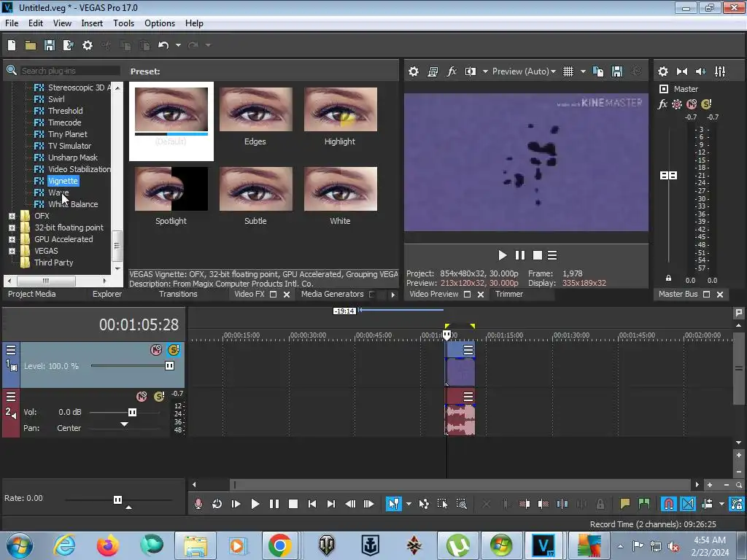Toggle Auto Ripple button
This screenshot has width=747, height=560.
pos(708,504)
